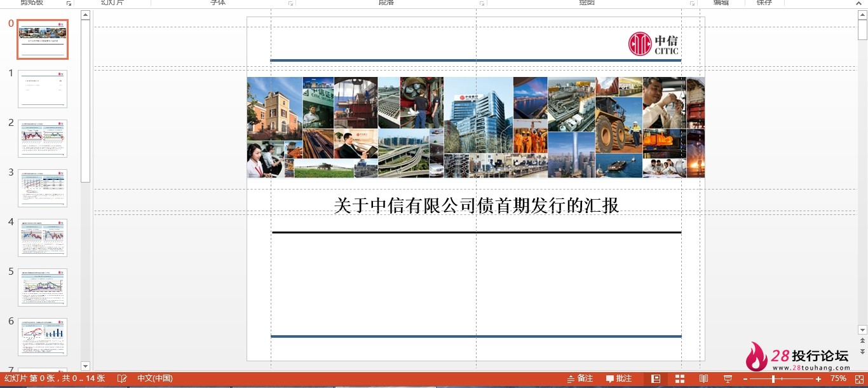
Task: Toggle the 备注 notes pane
Action: click(580, 378)
